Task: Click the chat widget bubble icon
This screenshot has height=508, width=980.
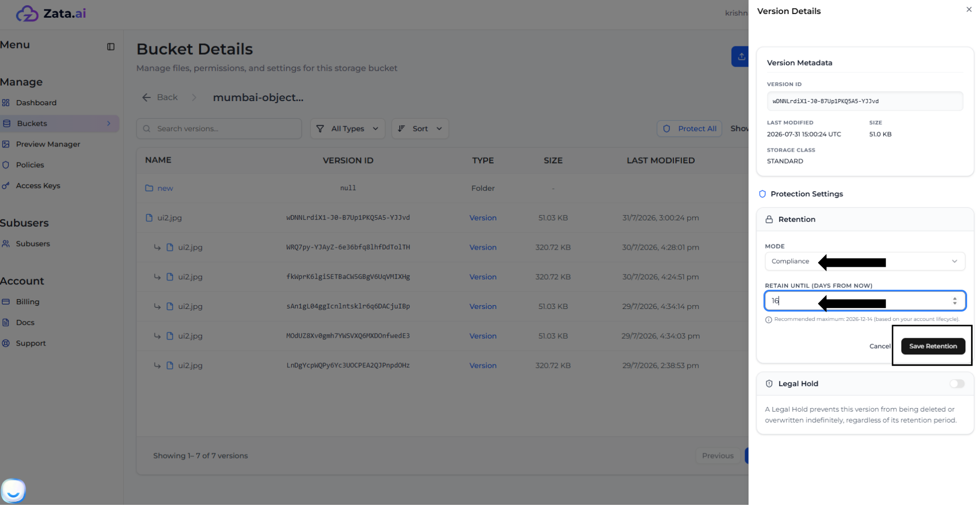Action: tap(13, 491)
